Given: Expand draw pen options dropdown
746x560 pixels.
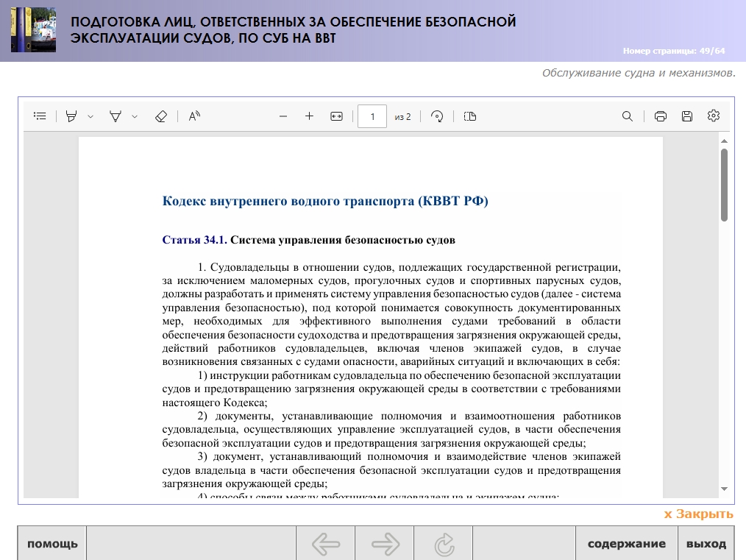Looking at the screenshot, I should click(135, 116).
